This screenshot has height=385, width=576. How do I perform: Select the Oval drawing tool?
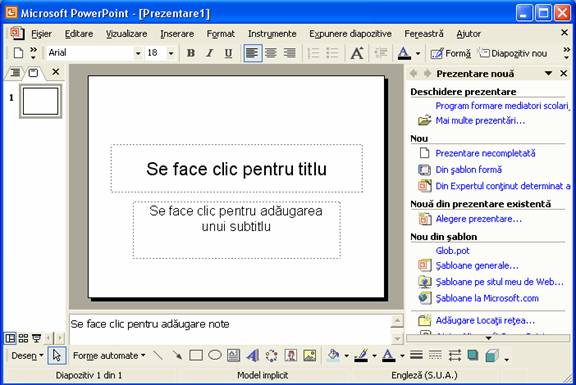(x=215, y=355)
